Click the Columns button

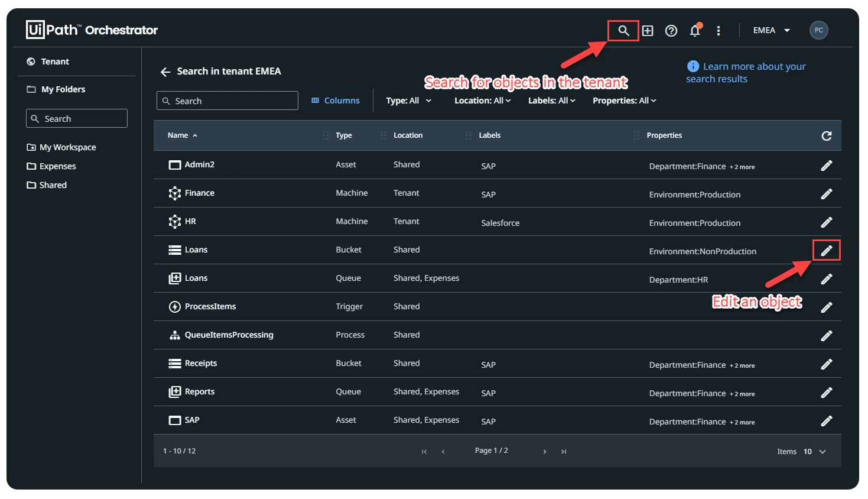tap(336, 101)
